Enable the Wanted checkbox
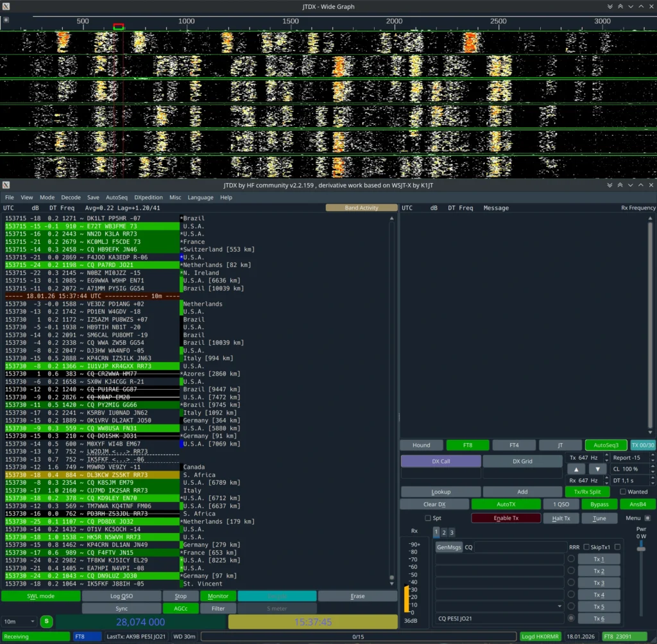657x644 pixels. (x=623, y=492)
